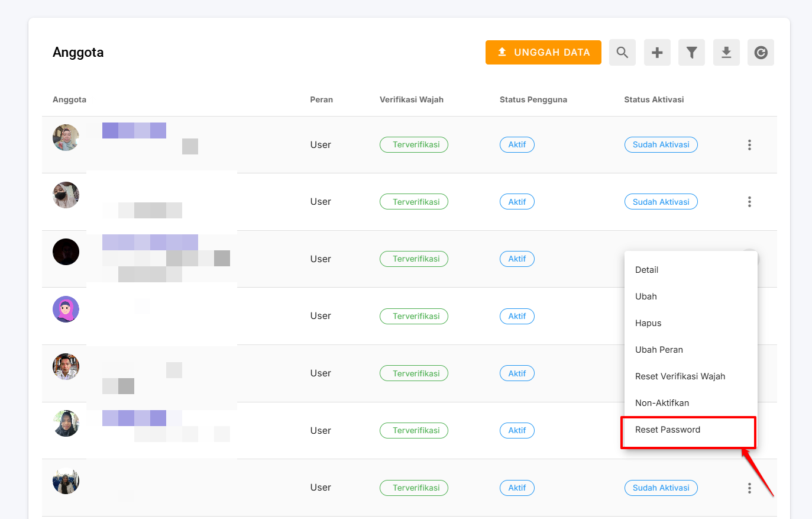Click the UNGGAH DATA upload button
Viewport: 812px width, 519px height.
(543, 52)
